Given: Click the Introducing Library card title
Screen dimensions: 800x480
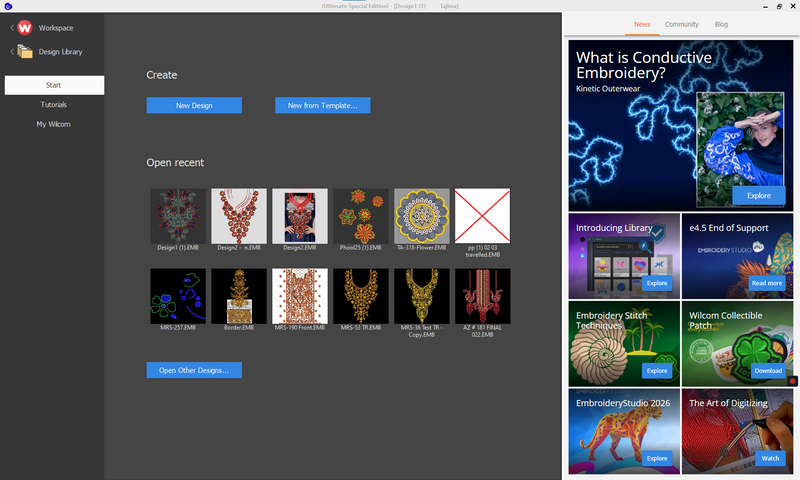Looking at the screenshot, I should point(614,228).
